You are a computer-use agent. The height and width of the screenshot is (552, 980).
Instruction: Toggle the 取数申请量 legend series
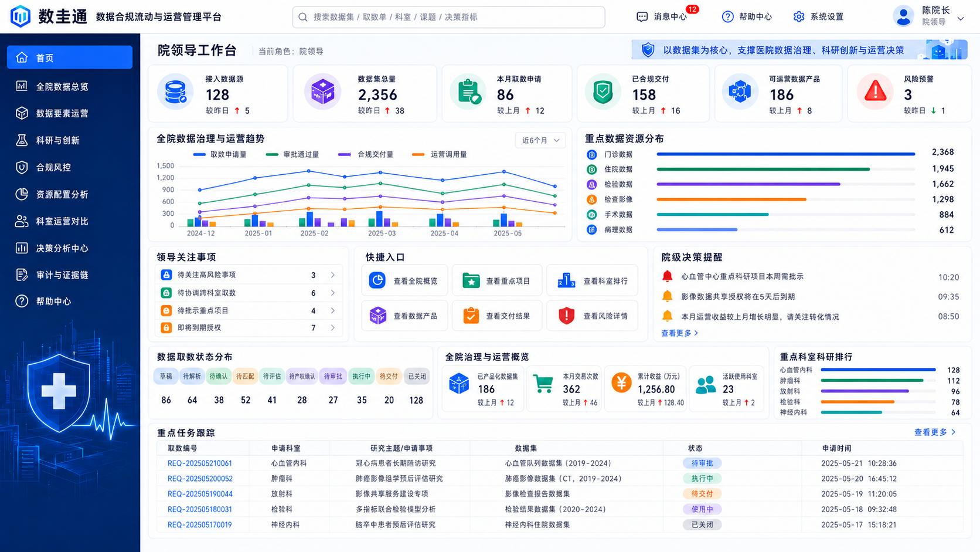(220, 154)
